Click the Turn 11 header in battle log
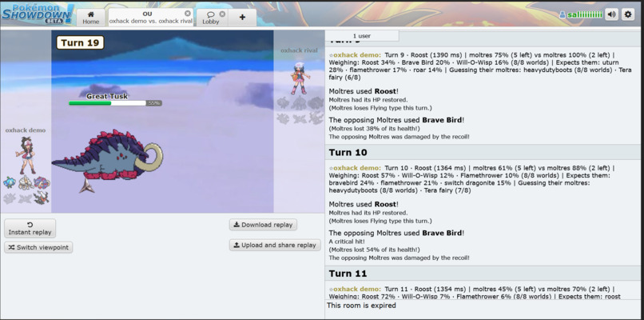 coord(348,273)
